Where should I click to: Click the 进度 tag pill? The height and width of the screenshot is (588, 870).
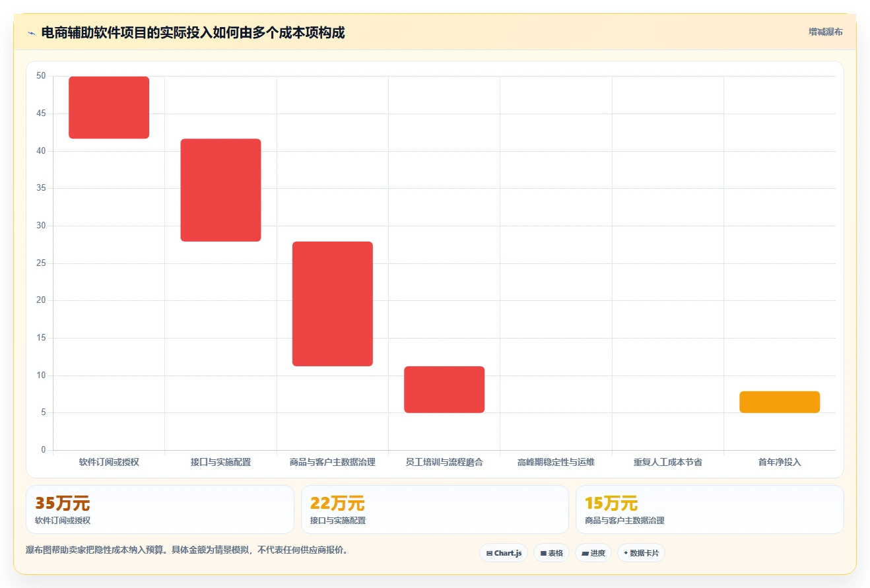tap(593, 553)
